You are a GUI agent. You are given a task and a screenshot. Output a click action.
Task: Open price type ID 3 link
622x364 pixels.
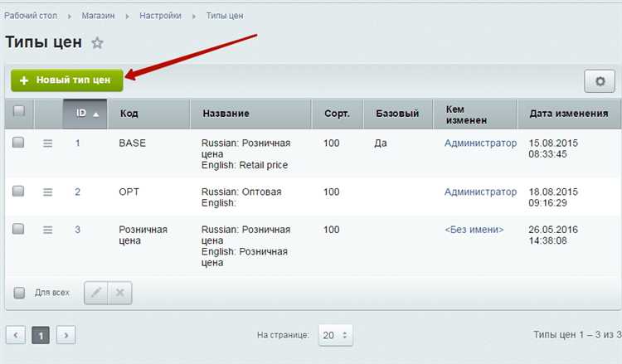[77, 230]
